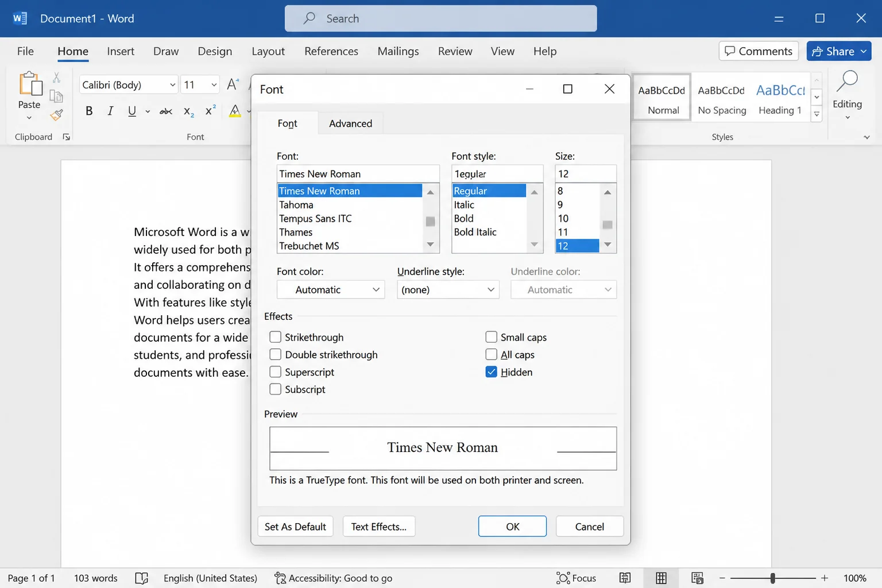This screenshot has width=882, height=588.
Task: Switch to the Advanced tab
Action: [x=351, y=123]
